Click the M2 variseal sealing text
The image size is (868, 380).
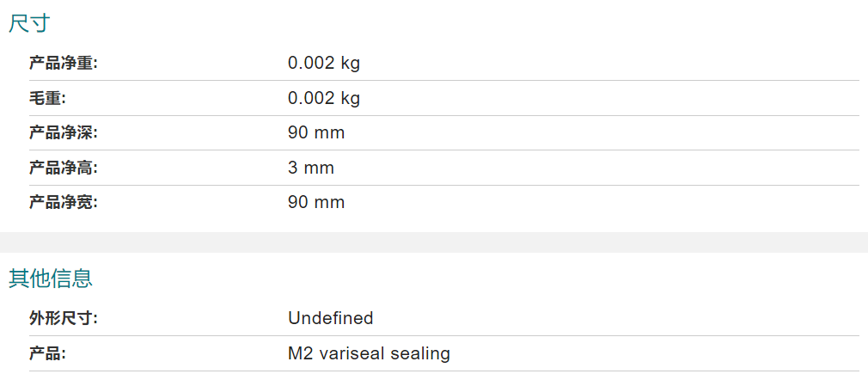click(x=369, y=353)
